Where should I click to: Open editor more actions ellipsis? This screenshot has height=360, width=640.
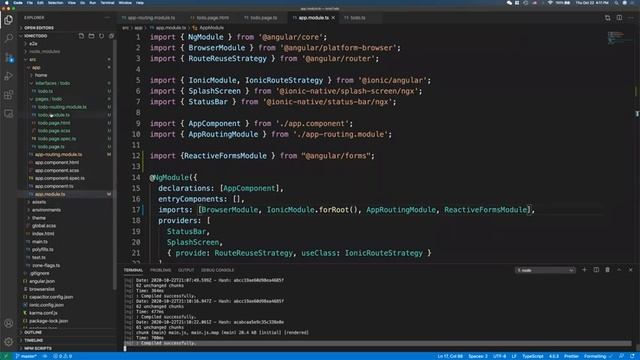(x=631, y=18)
